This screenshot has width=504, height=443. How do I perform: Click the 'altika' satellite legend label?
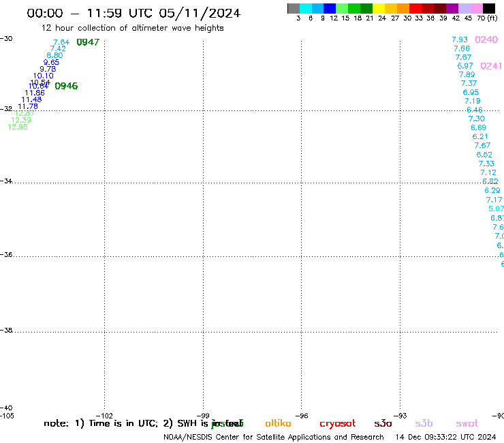(x=278, y=423)
